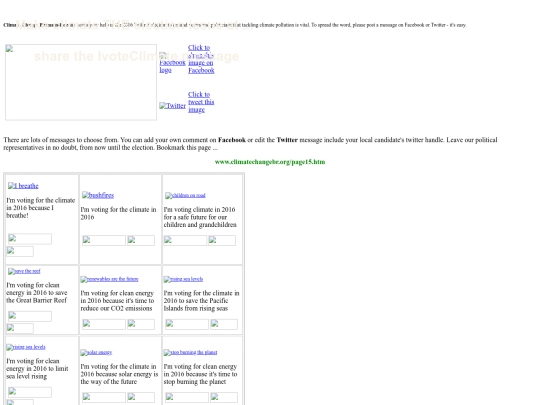540x405 pixels.
Task: Click caption 'limit sea level rising'
Action: click(x=37, y=372)
